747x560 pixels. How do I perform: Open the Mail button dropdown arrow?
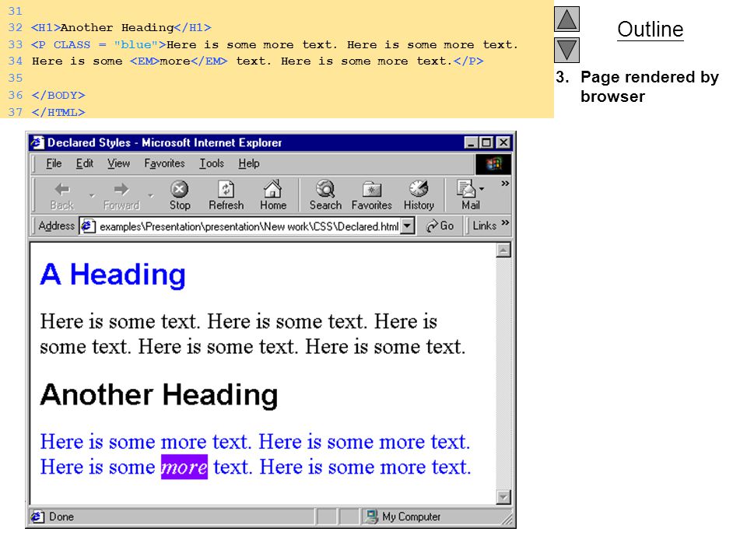pyautogui.click(x=482, y=189)
